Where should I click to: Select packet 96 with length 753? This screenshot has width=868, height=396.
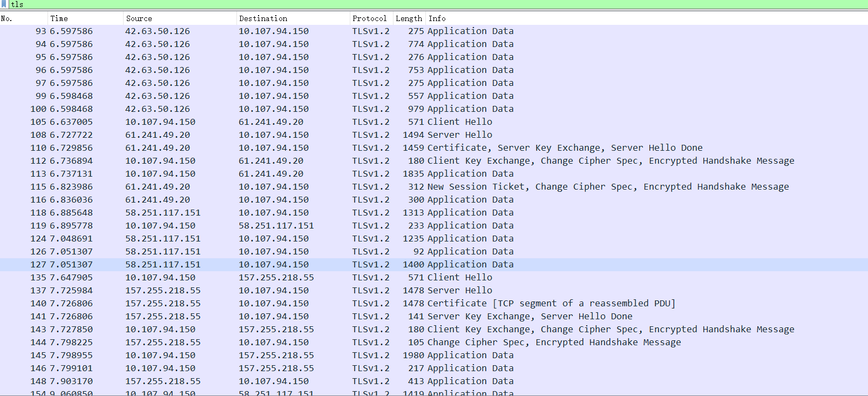point(434,70)
